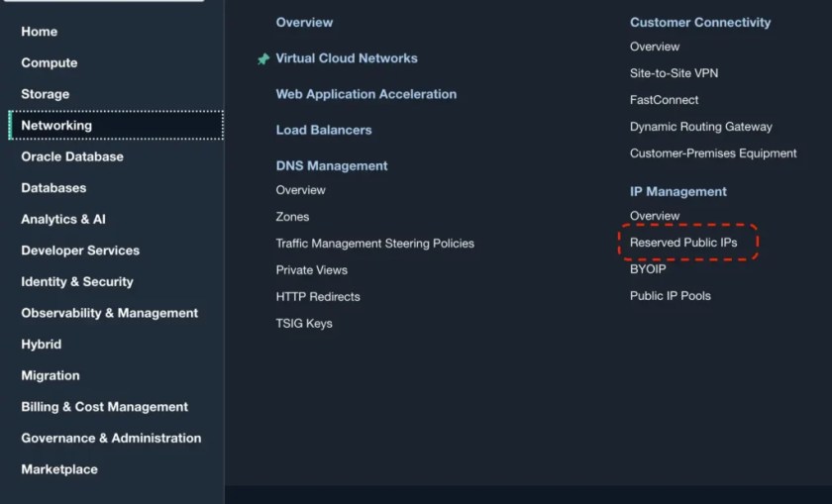This screenshot has width=832, height=504.
Task: Open Billing & Cost Management
Action: click(x=105, y=407)
